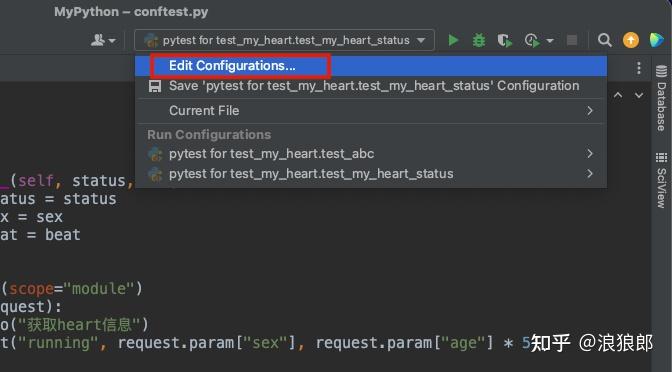Jump to previous highlighted error arrow

click(618, 95)
